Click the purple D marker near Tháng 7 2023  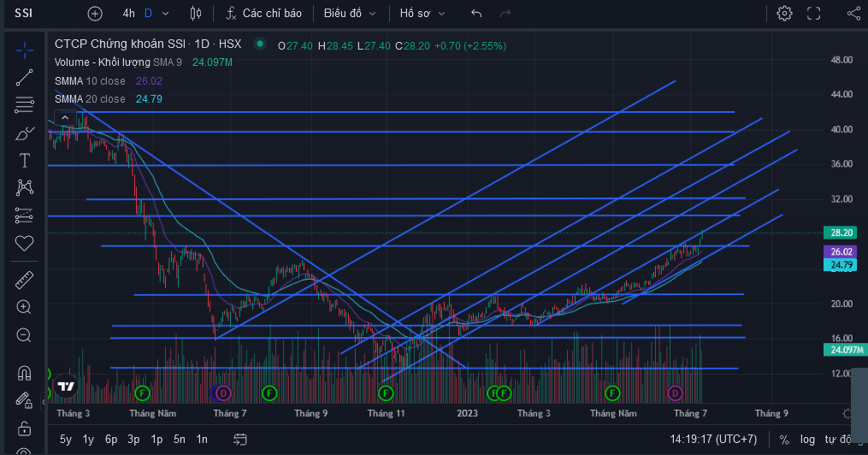click(675, 393)
